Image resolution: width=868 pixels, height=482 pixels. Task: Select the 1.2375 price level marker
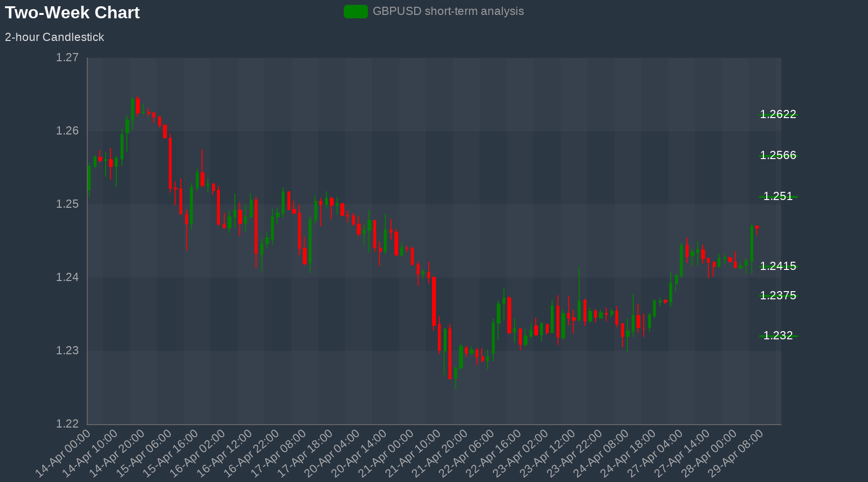(x=778, y=295)
